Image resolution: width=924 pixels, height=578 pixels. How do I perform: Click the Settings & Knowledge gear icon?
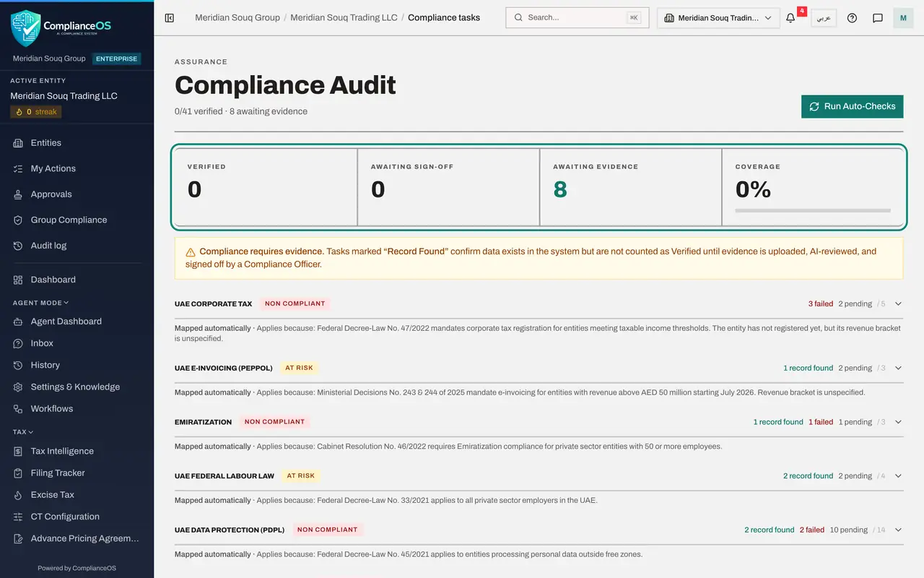pyautogui.click(x=18, y=387)
